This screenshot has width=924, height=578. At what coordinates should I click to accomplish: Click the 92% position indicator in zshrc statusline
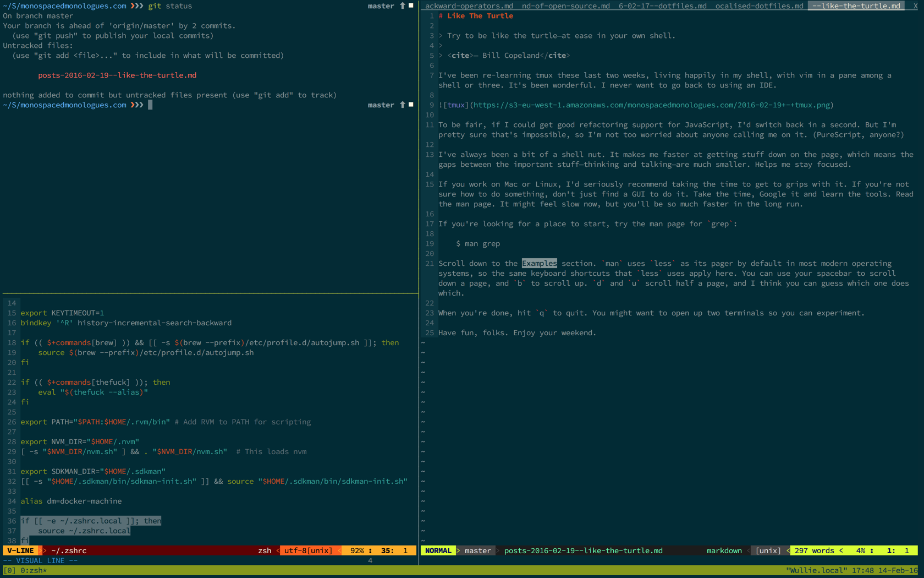click(356, 550)
